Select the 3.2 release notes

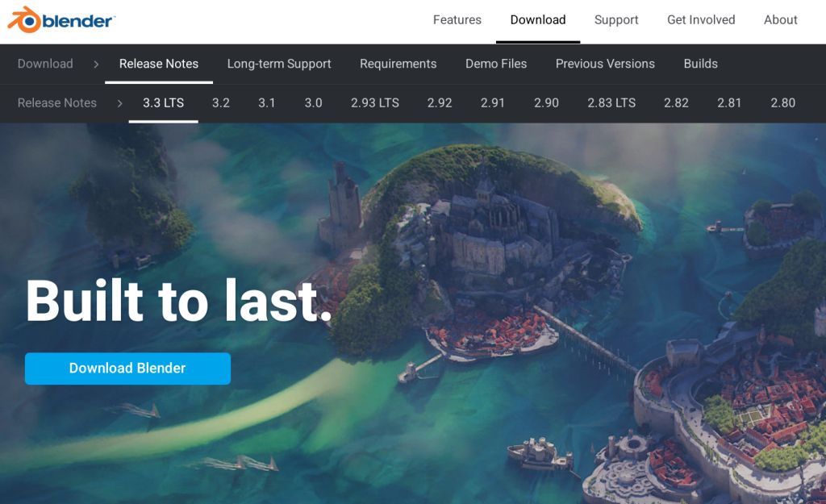(221, 102)
